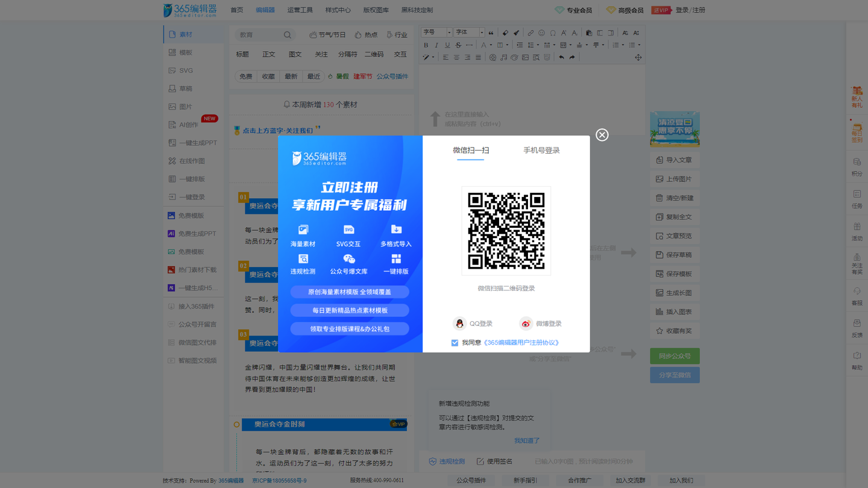Select SVG in left sidebar
Image resolution: width=868 pixels, height=488 pixels.
(186, 70)
